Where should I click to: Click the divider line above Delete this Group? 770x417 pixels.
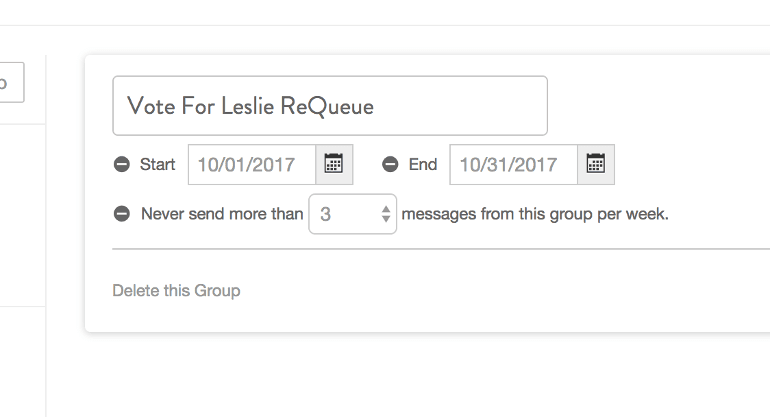coord(440,248)
